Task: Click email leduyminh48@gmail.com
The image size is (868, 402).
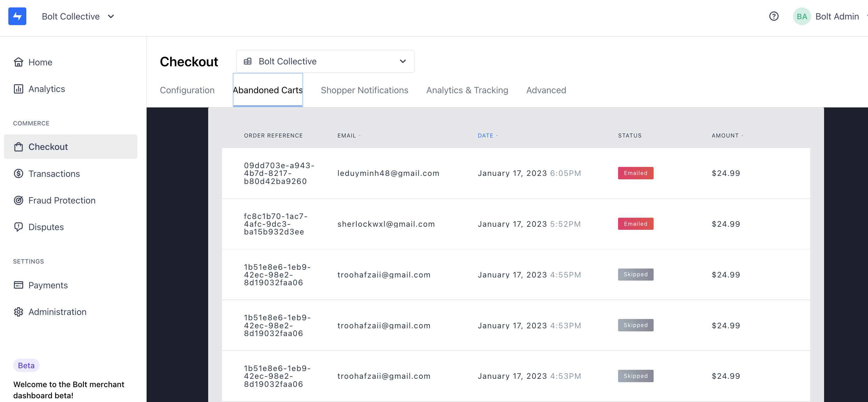Action: coord(388,173)
